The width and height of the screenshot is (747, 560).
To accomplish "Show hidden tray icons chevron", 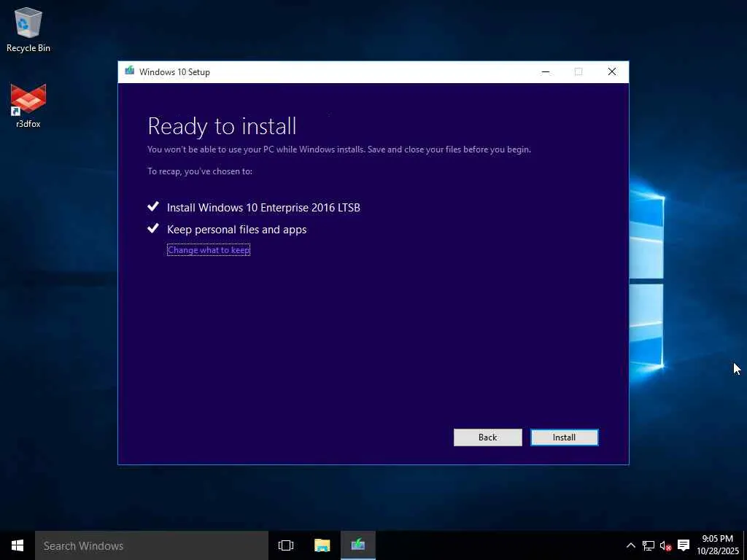I will click(630, 545).
